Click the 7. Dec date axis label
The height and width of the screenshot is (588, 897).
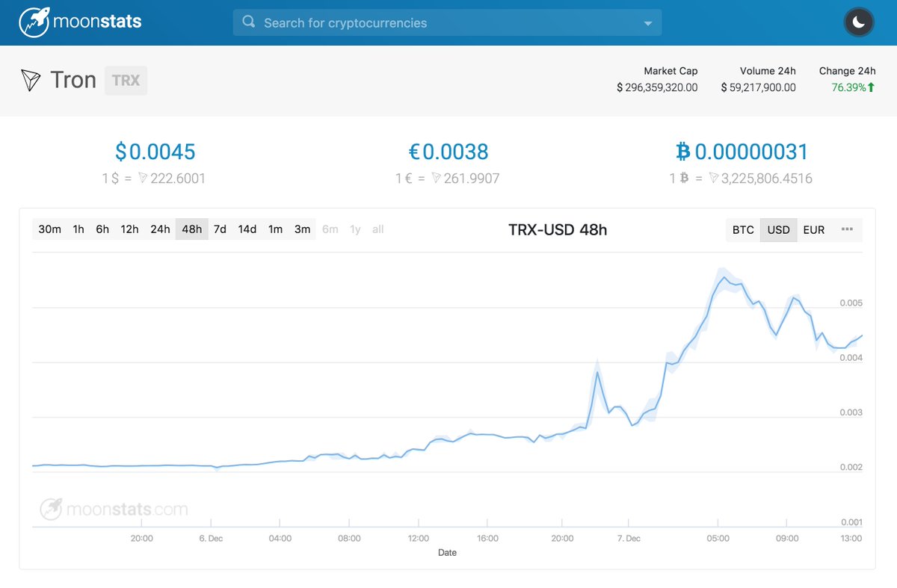point(629,538)
